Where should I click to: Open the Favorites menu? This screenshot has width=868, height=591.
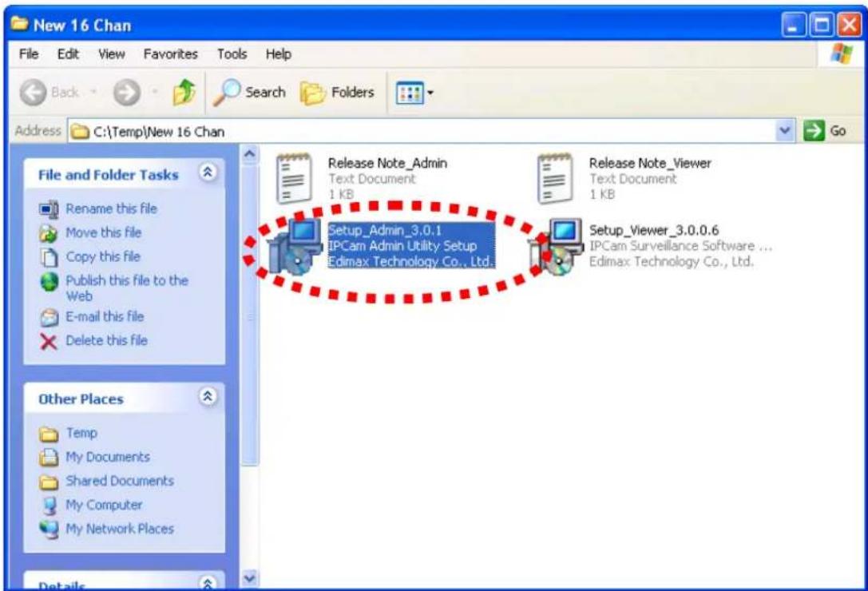coord(171,54)
